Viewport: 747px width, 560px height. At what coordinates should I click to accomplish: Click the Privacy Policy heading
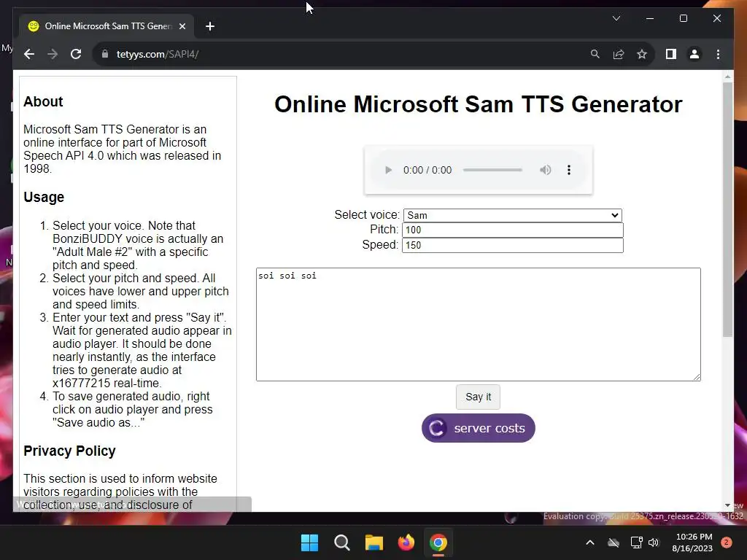69,451
